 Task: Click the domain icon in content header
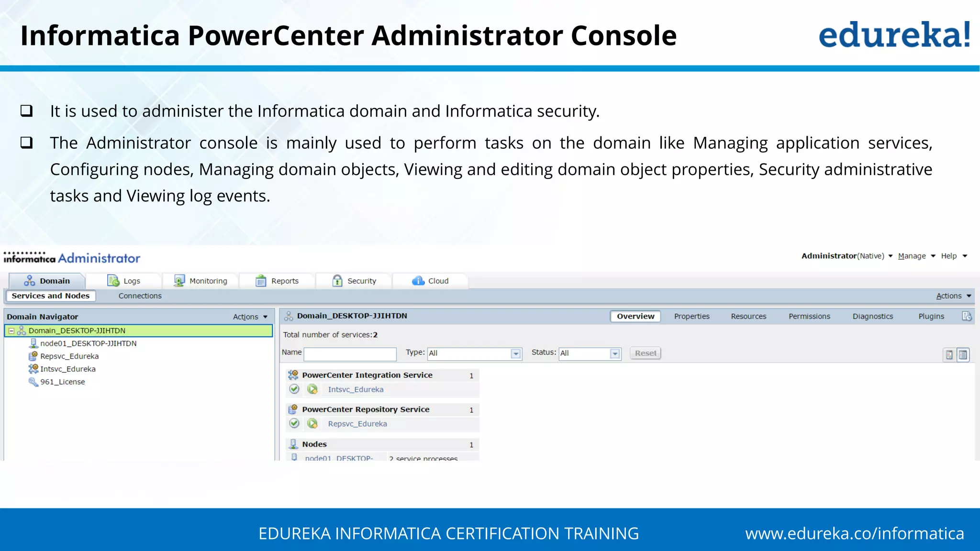point(289,316)
